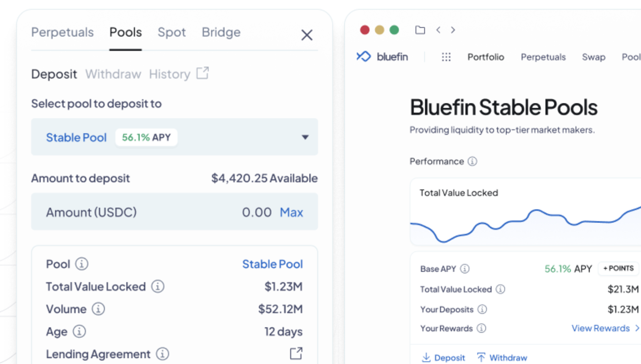
Task: Click info icon next to Base APY
Action: [x=465, y=269]
